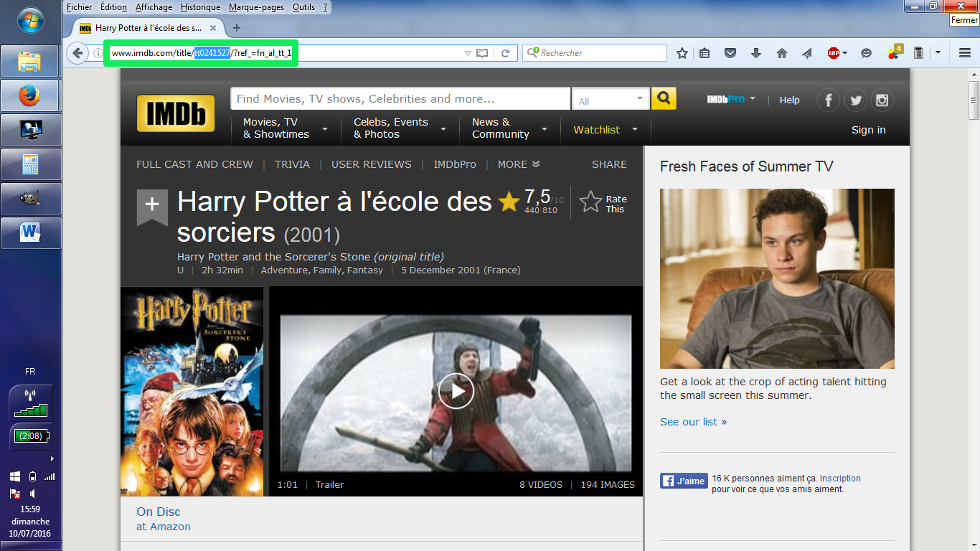The image size is (980, 551).
Task: Open the Outils menu
Action: [x=303, y=7]
